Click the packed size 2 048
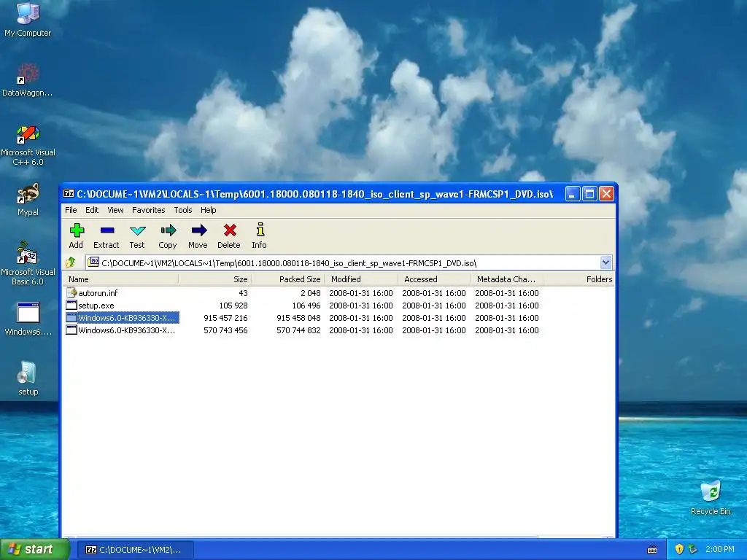Screen dimensions: 747x560 click(x=311, y=293)
